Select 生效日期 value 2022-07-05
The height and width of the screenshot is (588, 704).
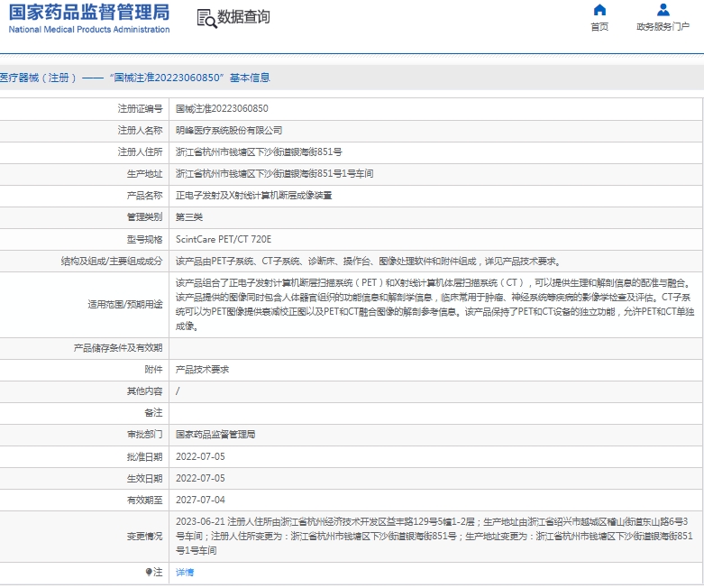point(200,478)
